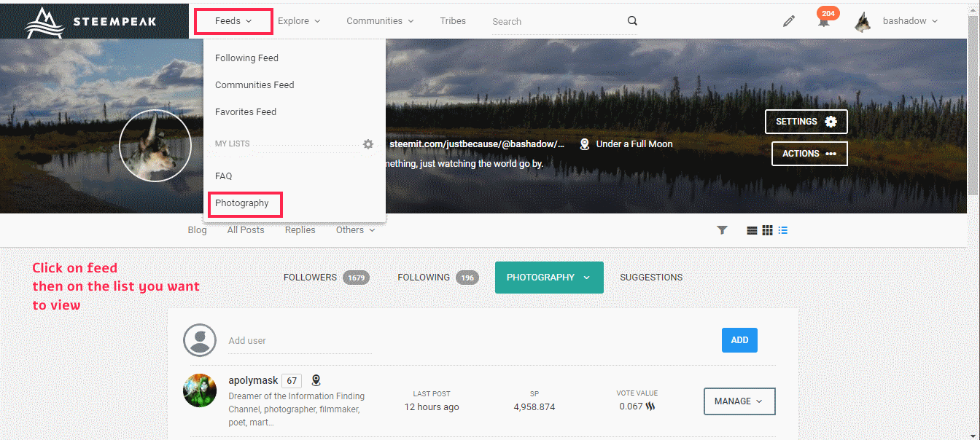This screenshot has width=980, height=440.
Task: Open the Communities dropdown in navbar
Action: pyautogui.click(x=380, y=21)
